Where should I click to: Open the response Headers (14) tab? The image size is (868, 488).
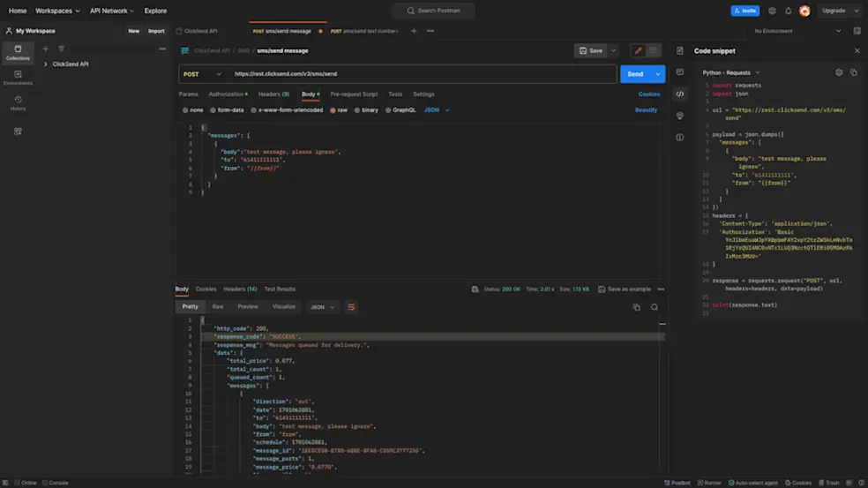(240, 289)
